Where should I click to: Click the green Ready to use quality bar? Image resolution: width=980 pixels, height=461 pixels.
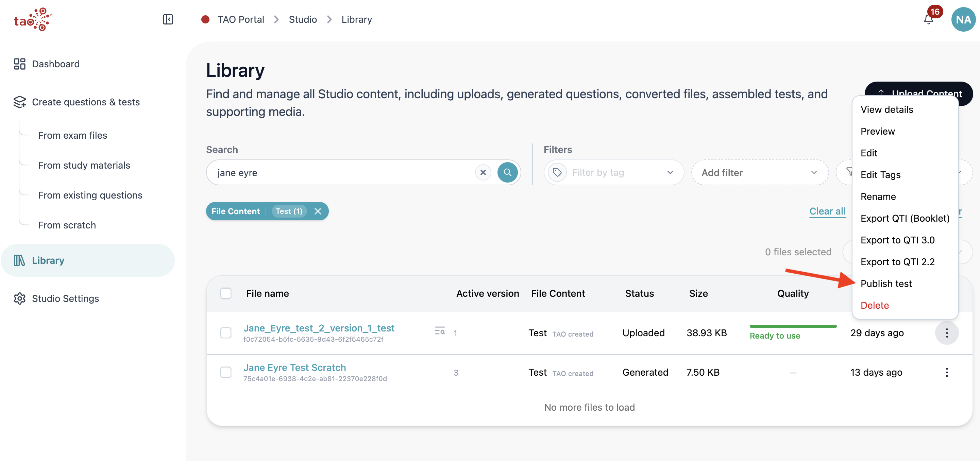coord(793,326)
